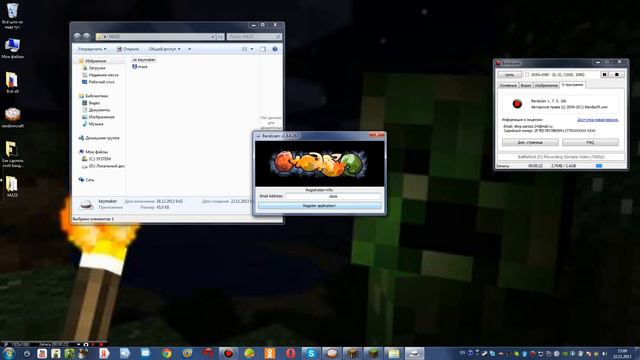Viewport: 640px width, 360px height.
Task: Click the refresh button beside Explorer's address bar
Action: (x=220, y=37)
